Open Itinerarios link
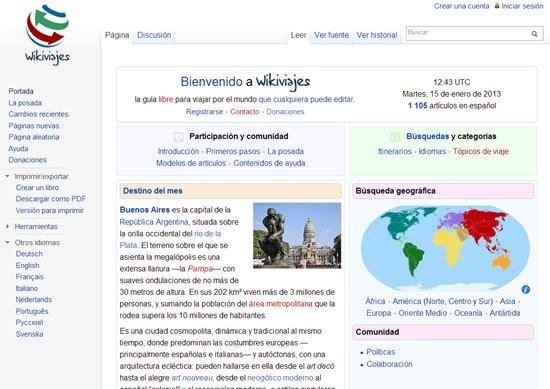550x389 pixels. 395,151
